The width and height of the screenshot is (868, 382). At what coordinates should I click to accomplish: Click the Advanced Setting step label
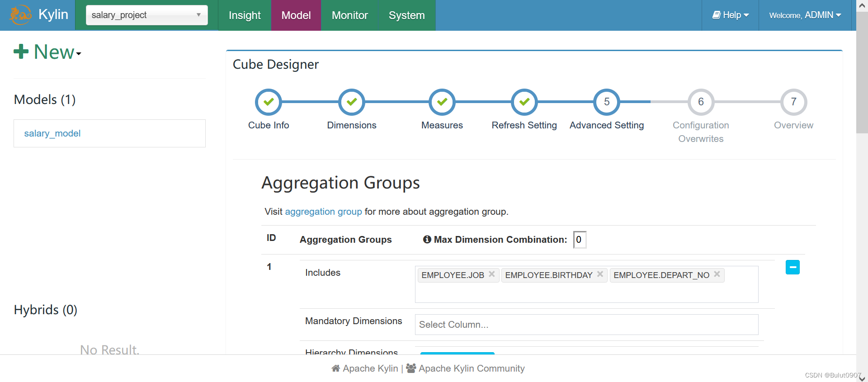tap(607, 125)
